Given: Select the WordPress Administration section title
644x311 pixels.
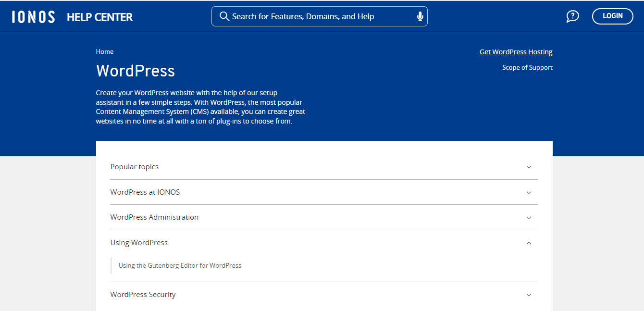Looking at the screenshot, I should click(154, 217).
